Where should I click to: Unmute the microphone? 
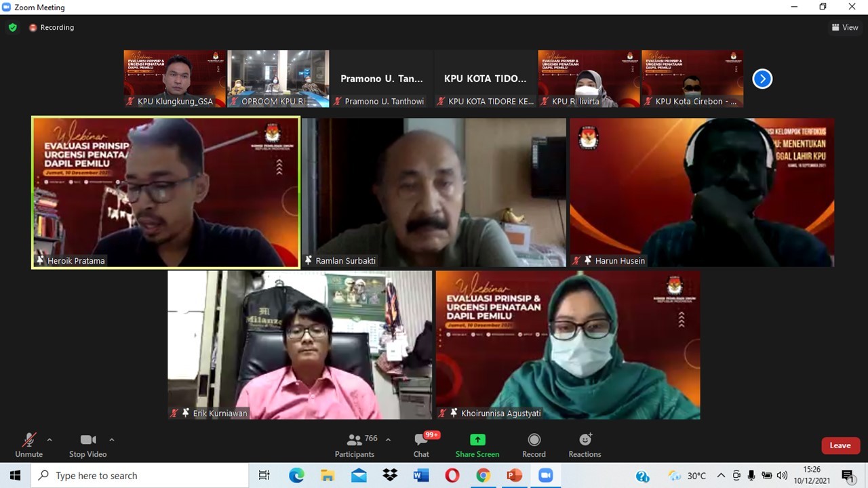(28, 445)
